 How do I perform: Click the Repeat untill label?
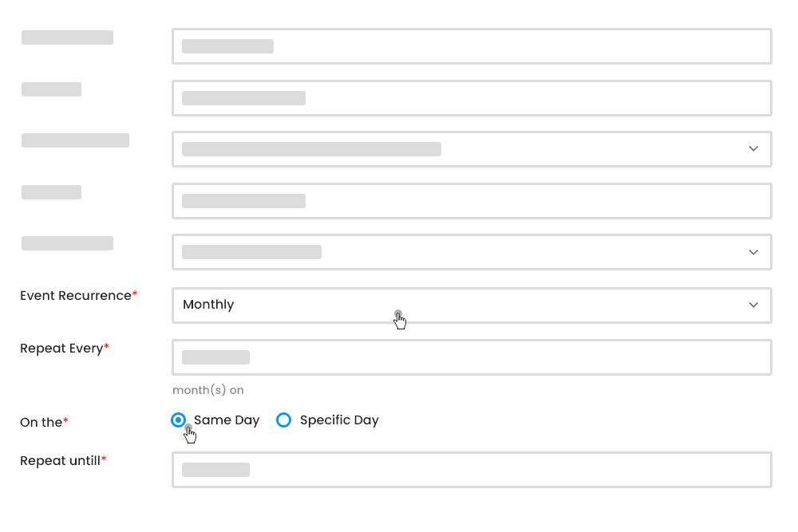coord(58,460)
